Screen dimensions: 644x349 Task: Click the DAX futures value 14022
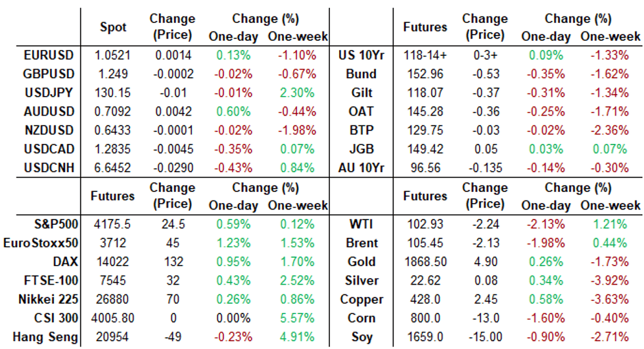click(x=112, y=262)
